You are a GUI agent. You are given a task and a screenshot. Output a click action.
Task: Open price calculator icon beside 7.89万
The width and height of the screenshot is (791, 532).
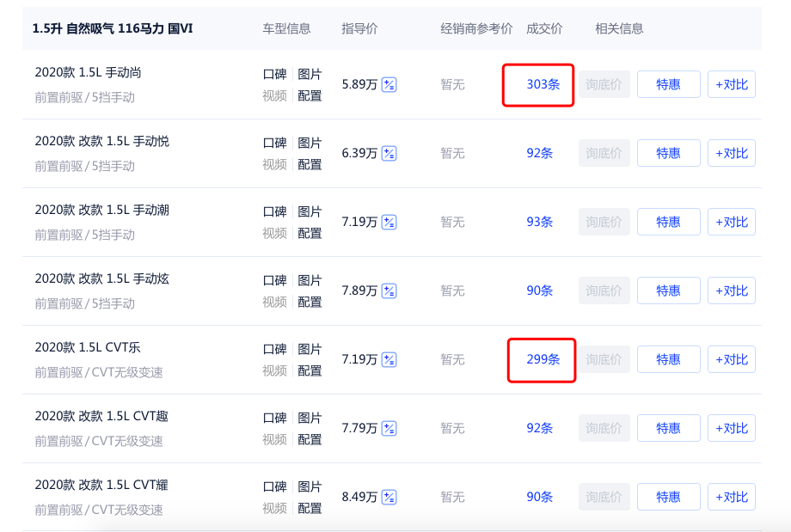click(389, 291)
